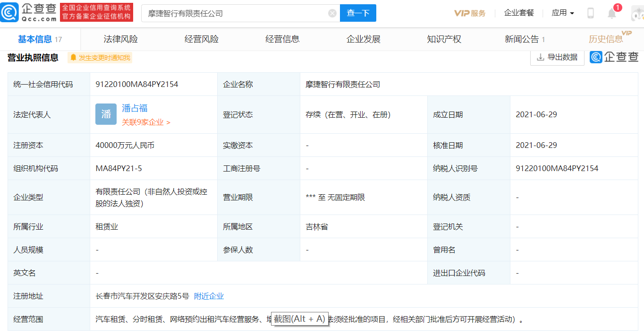Open the user avatar in the header
The height and width of the screenshot is (336, 644).
[x=638, y=13]
